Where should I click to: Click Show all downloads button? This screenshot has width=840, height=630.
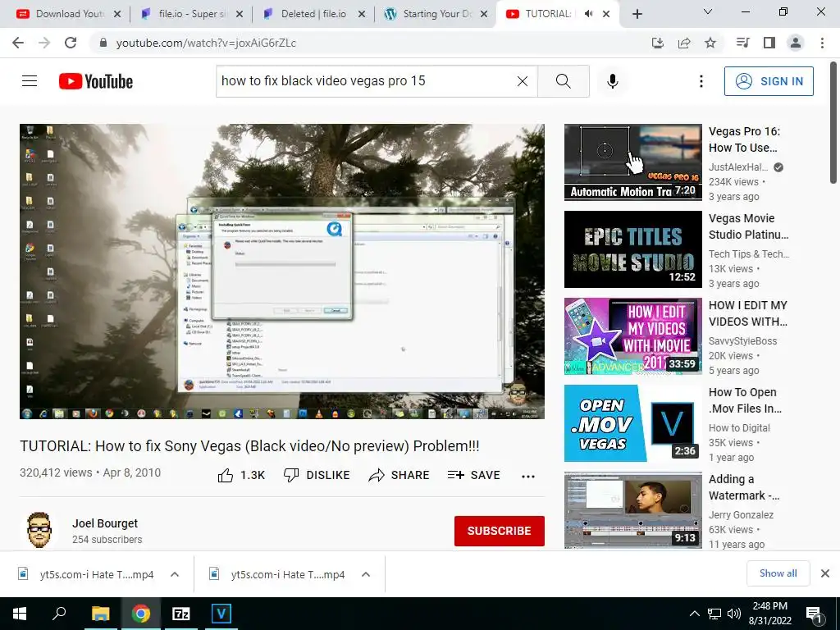pyautogui.click(x=778, y=573)
